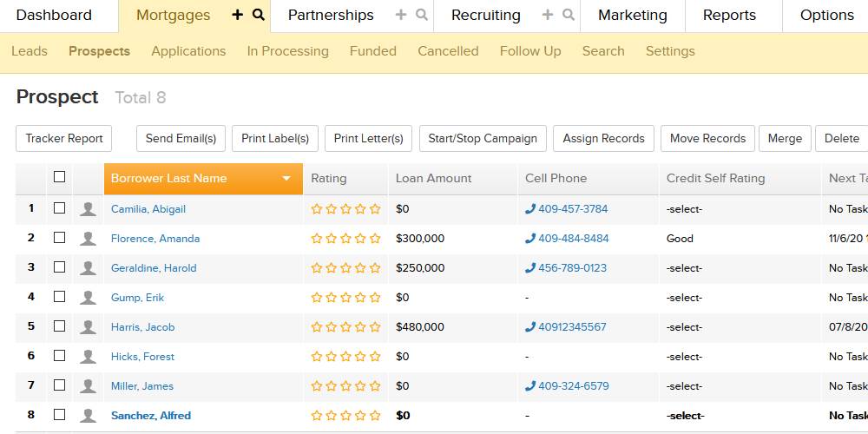Go to the Dashboard tab
Viewport: 868px width, 434px height.
[54, 15]
